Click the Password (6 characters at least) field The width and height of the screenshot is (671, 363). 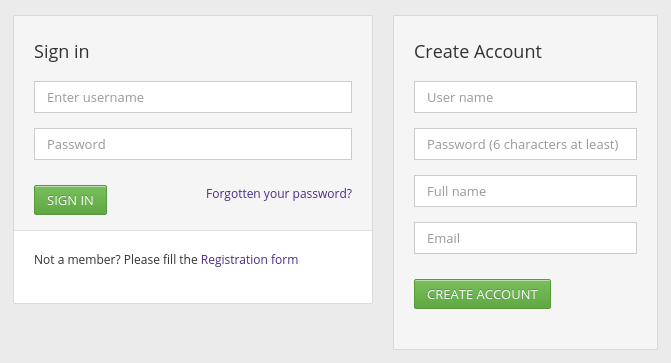click(526, 144)
